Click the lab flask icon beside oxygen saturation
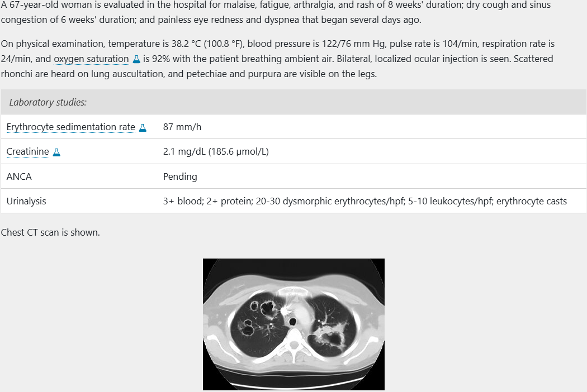This screenshot has height=392, width=587. click(x=136, y=59)
